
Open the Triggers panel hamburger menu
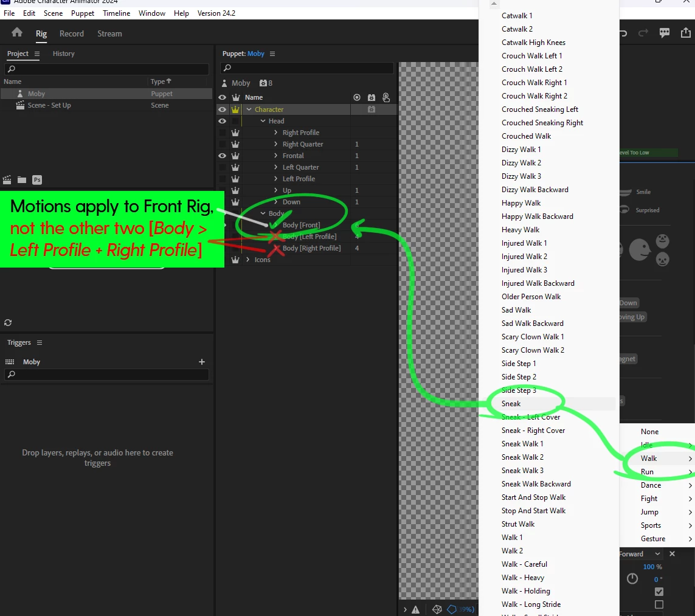tap(40, 342)
